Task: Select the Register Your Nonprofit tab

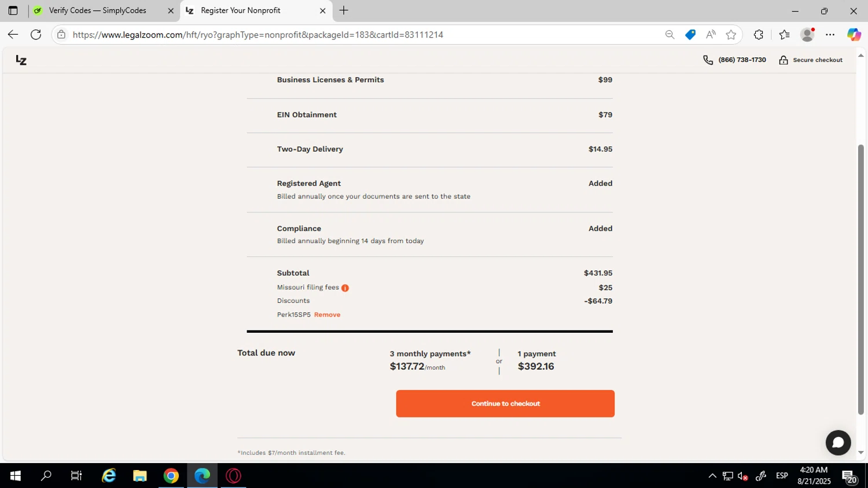Action: (x=256, y=10)
